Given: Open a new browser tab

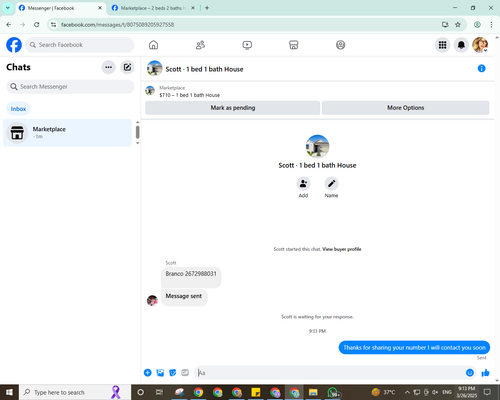Looking at the screenshot, I should click(207, 8).
